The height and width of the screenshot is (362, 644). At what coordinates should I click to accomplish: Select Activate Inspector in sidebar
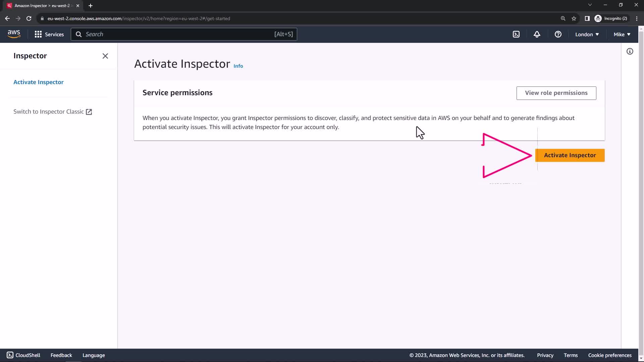(x=39, y=82)
